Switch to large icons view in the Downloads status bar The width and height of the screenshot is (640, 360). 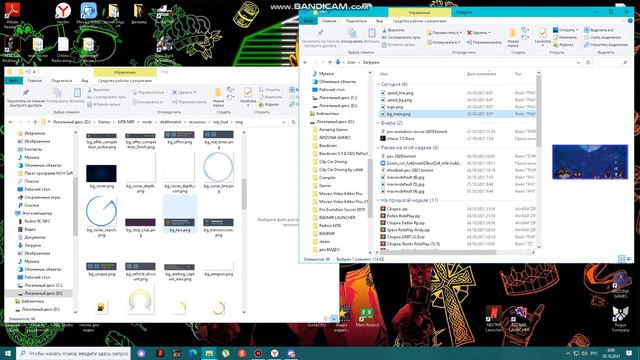point(629,259)
